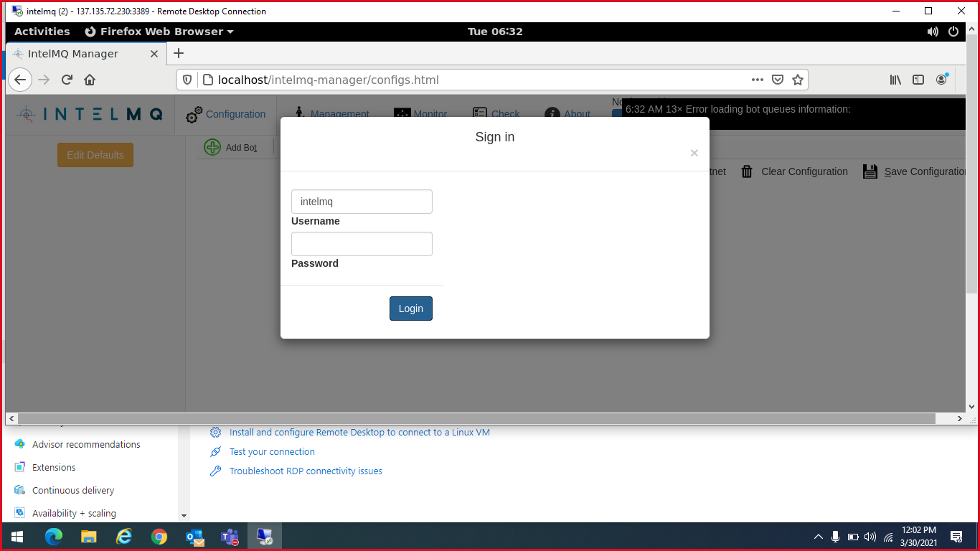Click the Firefox back arrow

tap(21, 80)
